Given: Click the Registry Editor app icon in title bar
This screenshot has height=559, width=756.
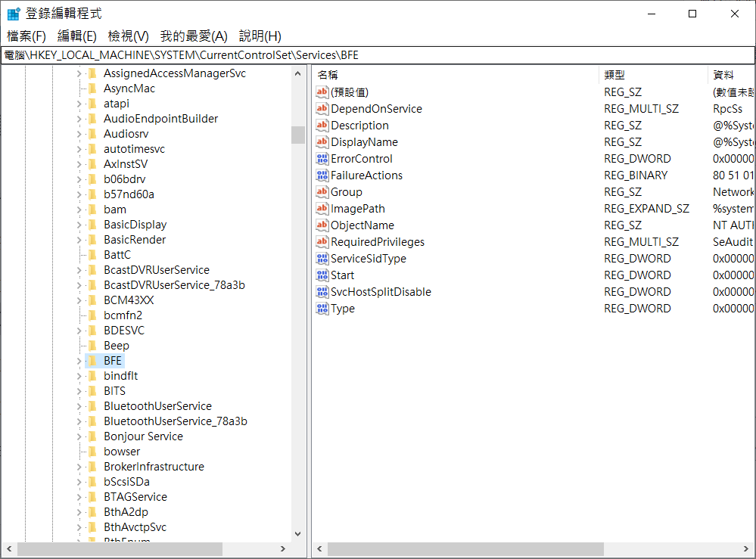Looking at the screenshot, I should pyautogui.click(x=14, y=14).
